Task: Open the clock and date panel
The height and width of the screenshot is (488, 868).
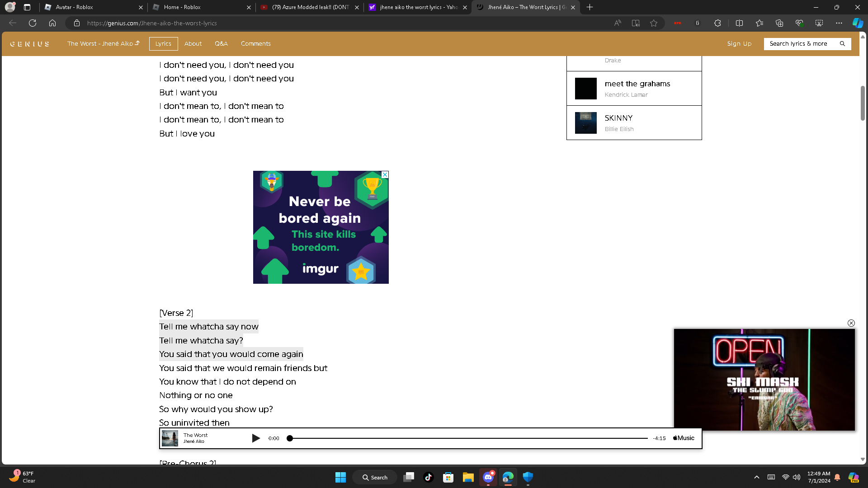Action: pos(819,477)
